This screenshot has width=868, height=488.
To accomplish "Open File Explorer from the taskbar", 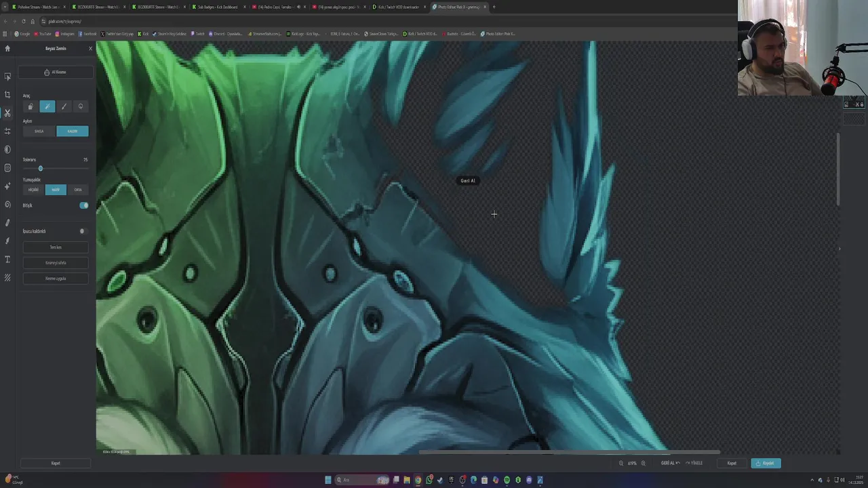I will pos(407,480).
